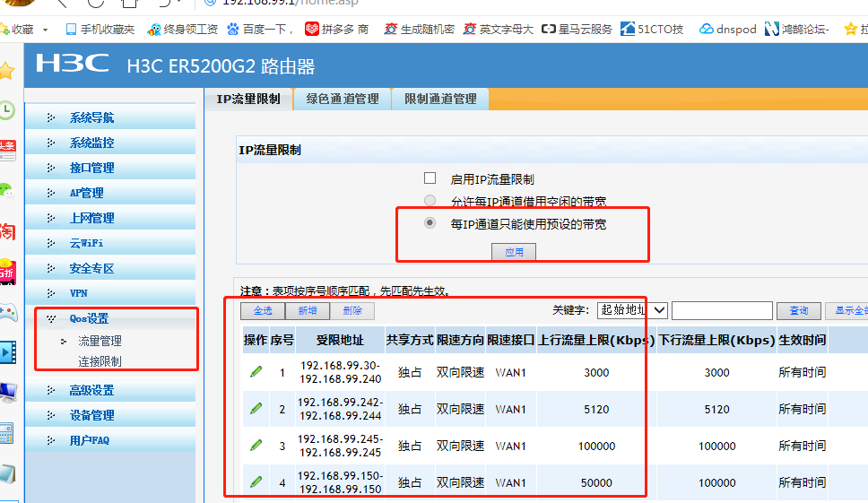Open dnspod bookmark
The image size is (868, 503).
point(728,30)
